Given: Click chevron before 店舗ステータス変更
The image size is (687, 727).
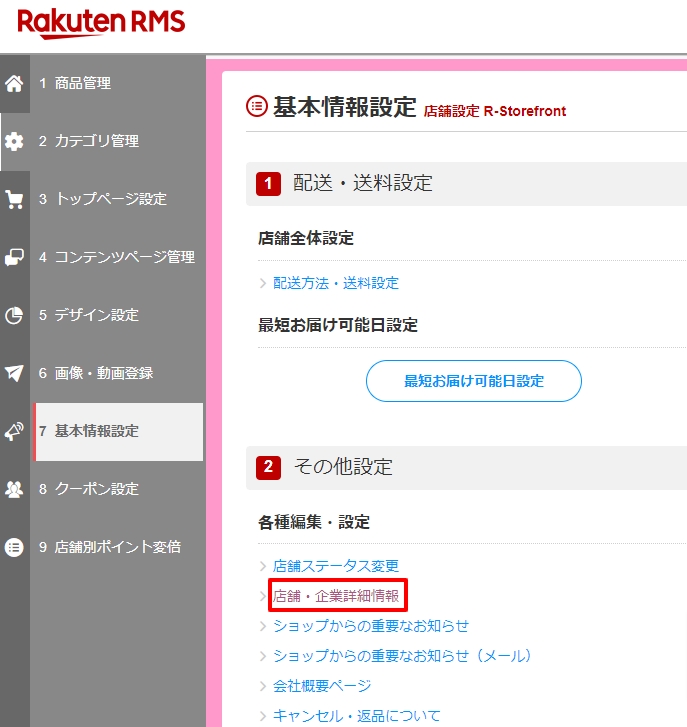Looking at the screenshot, I should (x=263, y=566).
